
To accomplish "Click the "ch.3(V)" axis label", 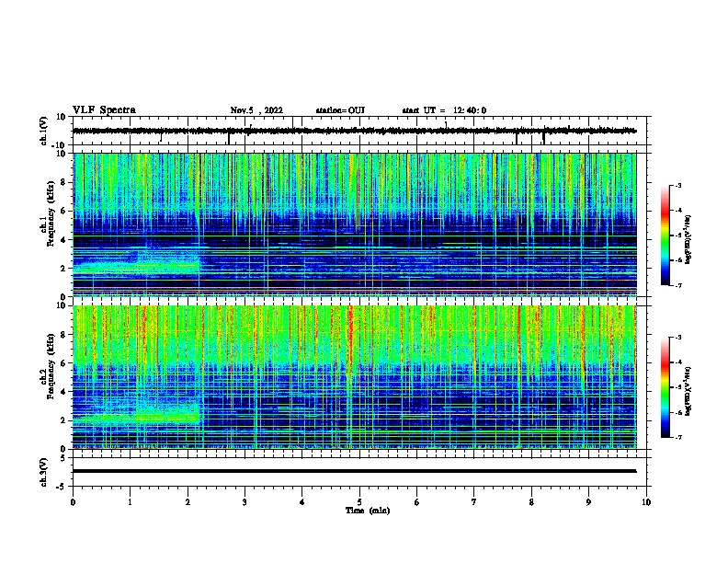I will (x=43, y=472).
